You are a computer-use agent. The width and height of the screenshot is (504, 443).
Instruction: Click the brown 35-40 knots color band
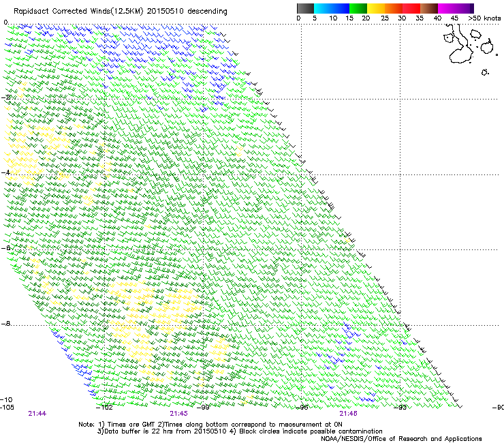(429, 8)
